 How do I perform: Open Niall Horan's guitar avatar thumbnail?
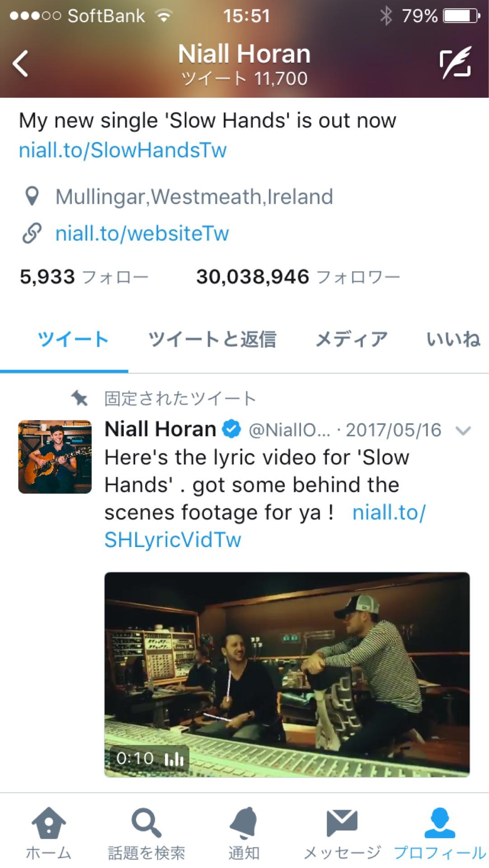tap(55, 457)
